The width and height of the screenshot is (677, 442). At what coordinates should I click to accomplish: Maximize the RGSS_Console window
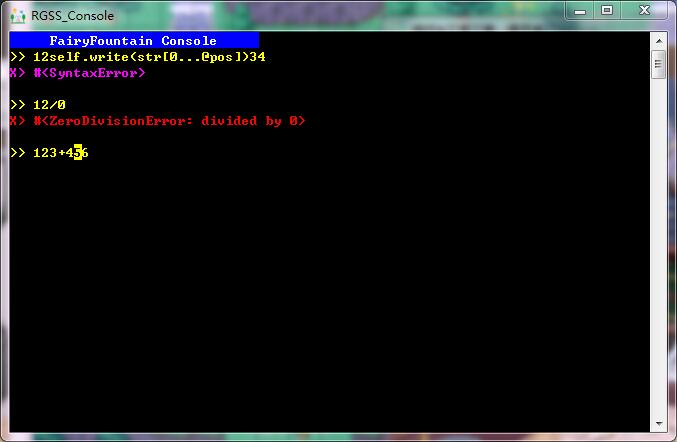[x=607, y=11]
